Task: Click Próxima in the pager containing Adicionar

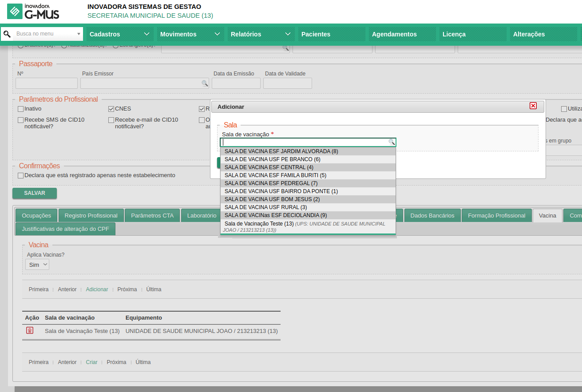Action: [127, 289]
